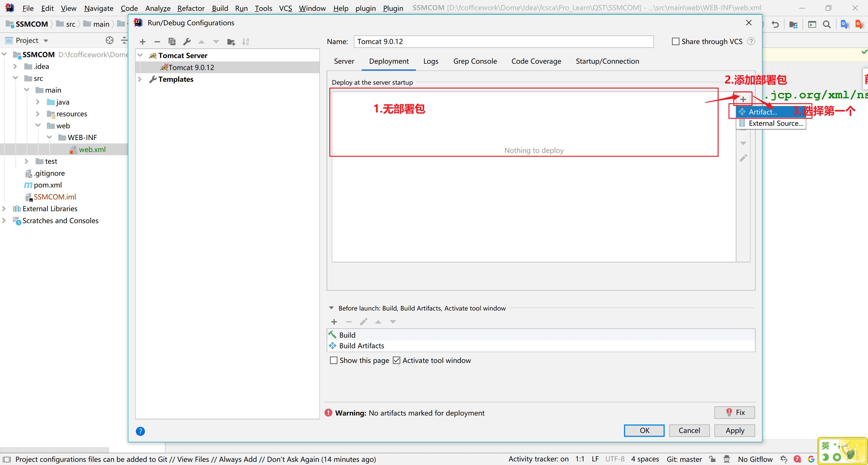Click the add new configuration plus icon
The image size is (868, 465).
[143, 42]
